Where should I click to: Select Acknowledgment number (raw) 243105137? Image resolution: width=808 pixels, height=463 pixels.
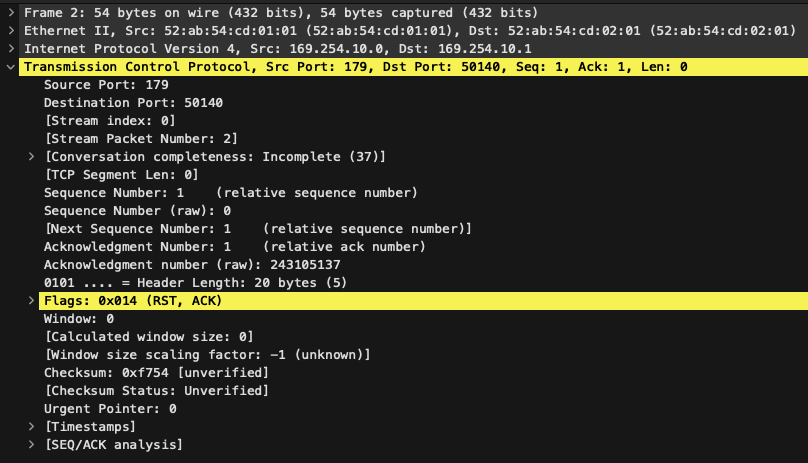192,264
